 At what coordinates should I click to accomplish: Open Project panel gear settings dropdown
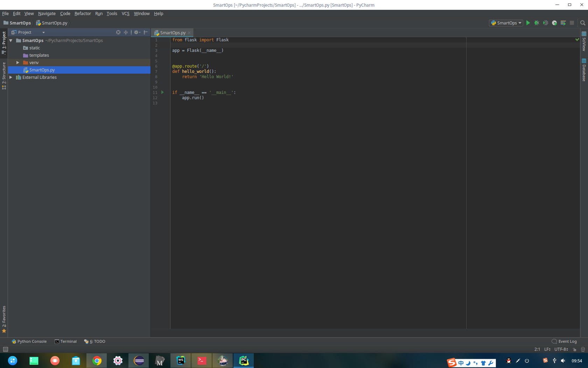[x=137, y=32]
